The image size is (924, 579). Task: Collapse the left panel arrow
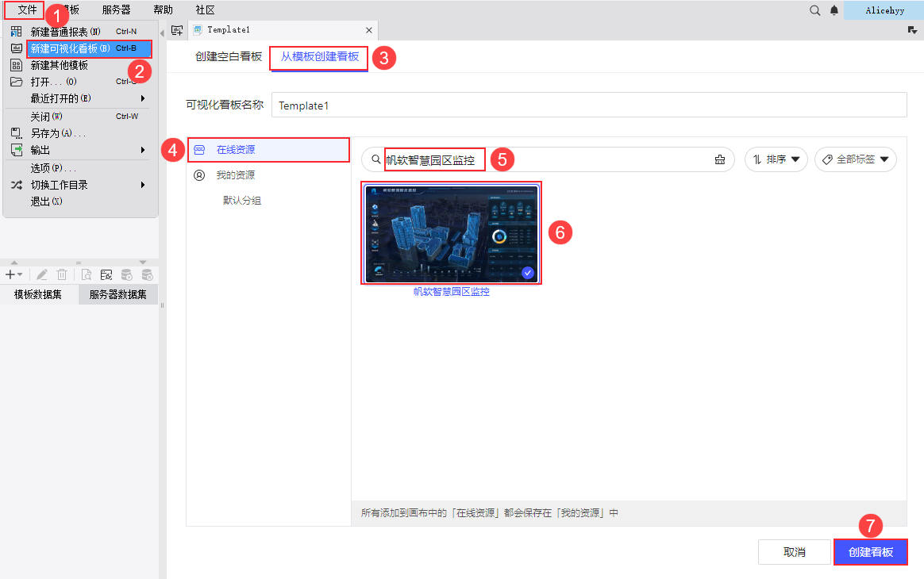[x=162, y=33]
